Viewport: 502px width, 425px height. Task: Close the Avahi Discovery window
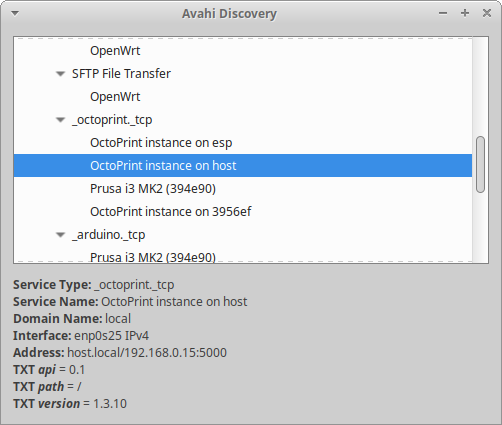click(487, 13)
